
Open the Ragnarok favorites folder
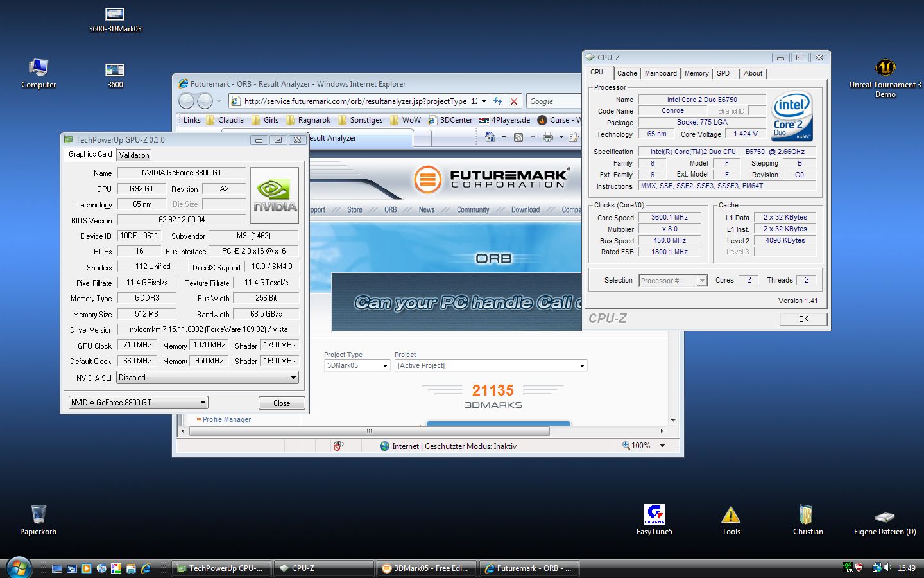[x=308, y=120]
